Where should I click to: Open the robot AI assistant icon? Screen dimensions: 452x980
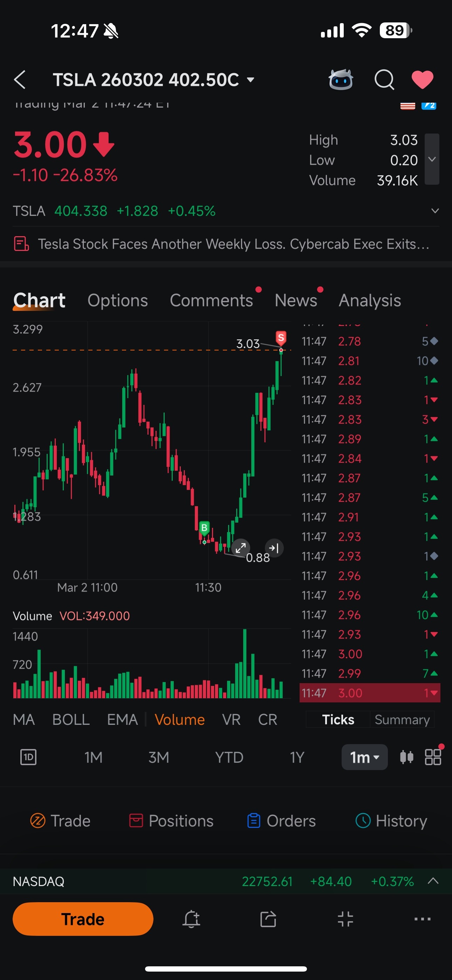tap(341, 80)
